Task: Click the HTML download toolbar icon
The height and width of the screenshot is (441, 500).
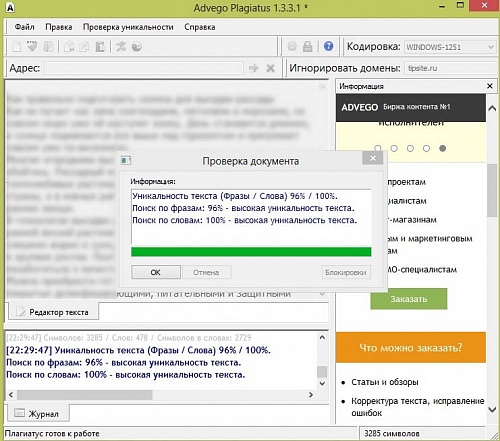Action: (32, 46)
